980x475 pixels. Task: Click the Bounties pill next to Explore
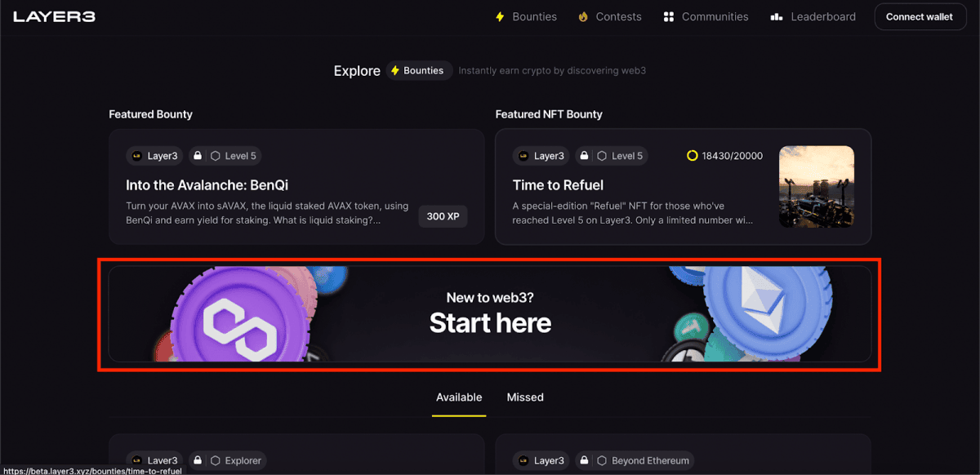pyautogui.click(x=420, y=70)
